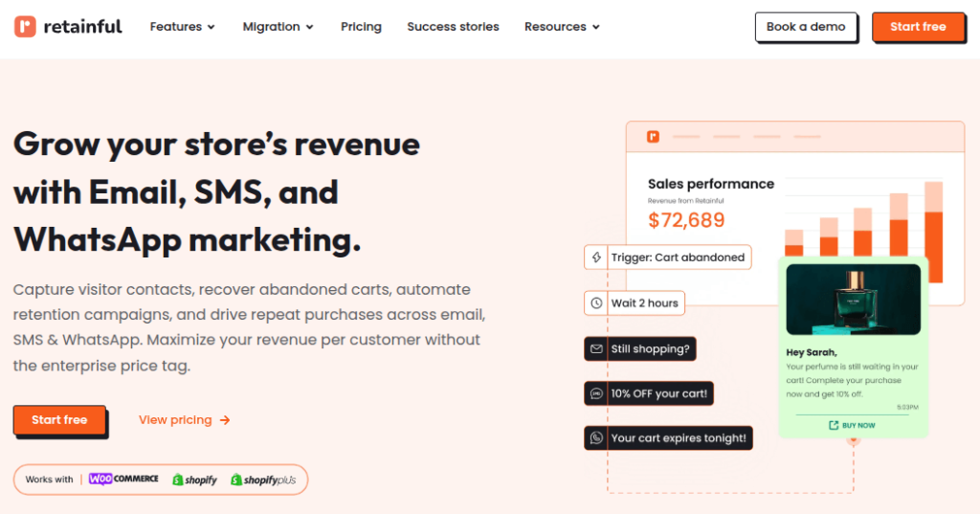Click the hero Start free button
980x514 pixels.
click(x=59, y=420)
